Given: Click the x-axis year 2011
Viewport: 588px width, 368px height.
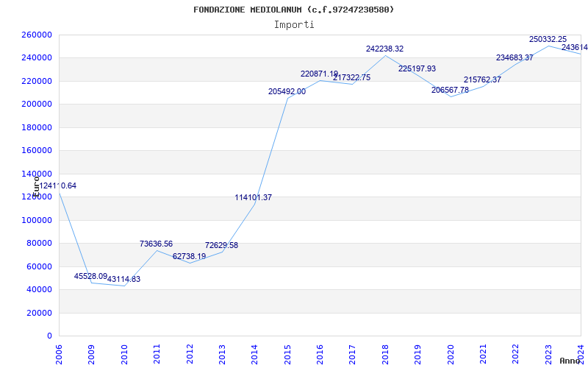Looking at the screenshot, I should (157, 353).
